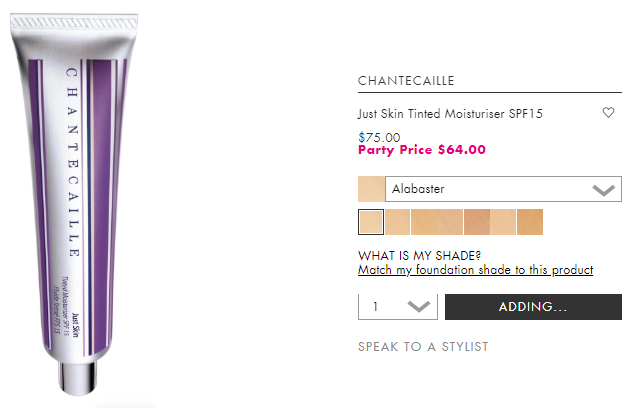Expand the quantity dropdown showing 1
The image size is (641, 408).
(398, 307)
